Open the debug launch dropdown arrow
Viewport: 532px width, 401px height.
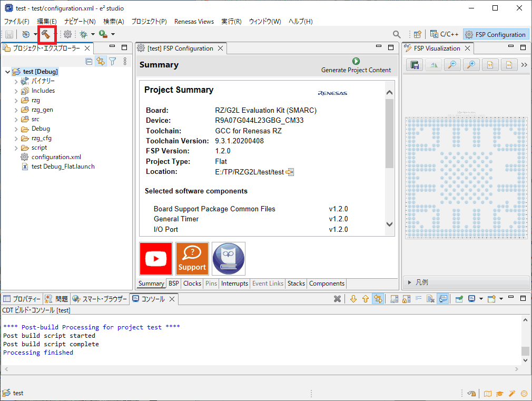[93, 34]
